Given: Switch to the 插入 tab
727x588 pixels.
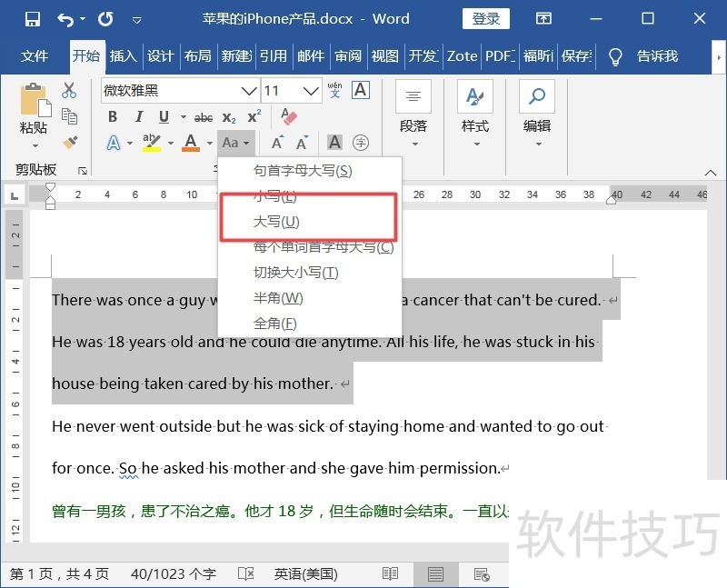Looking at the screenshot, I should tap(124, 56).
